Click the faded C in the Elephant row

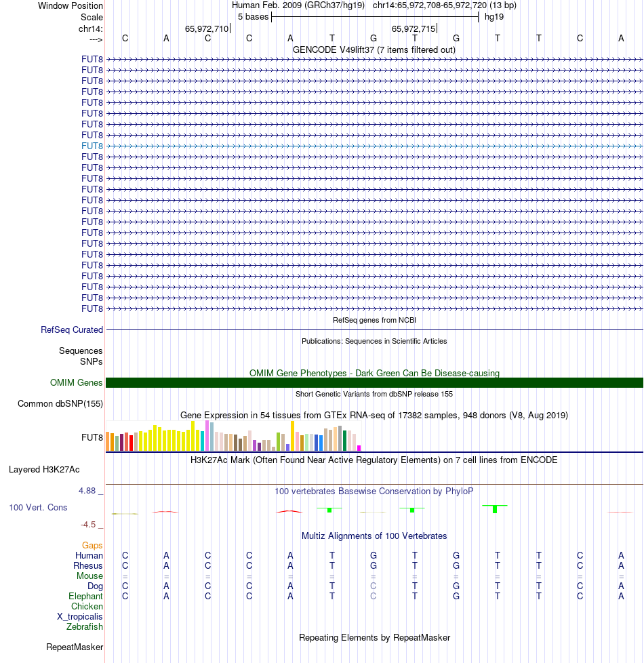tap(373, 596)
